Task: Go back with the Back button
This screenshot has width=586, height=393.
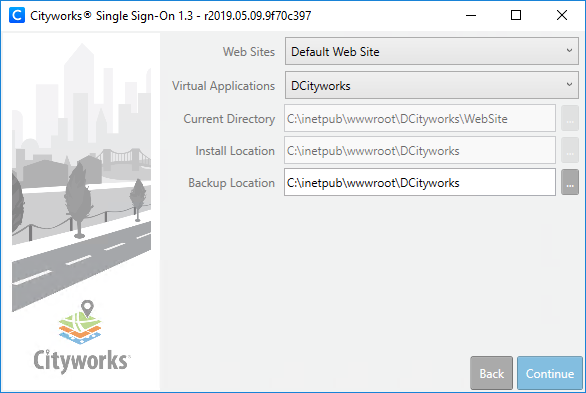Action: 491,373
